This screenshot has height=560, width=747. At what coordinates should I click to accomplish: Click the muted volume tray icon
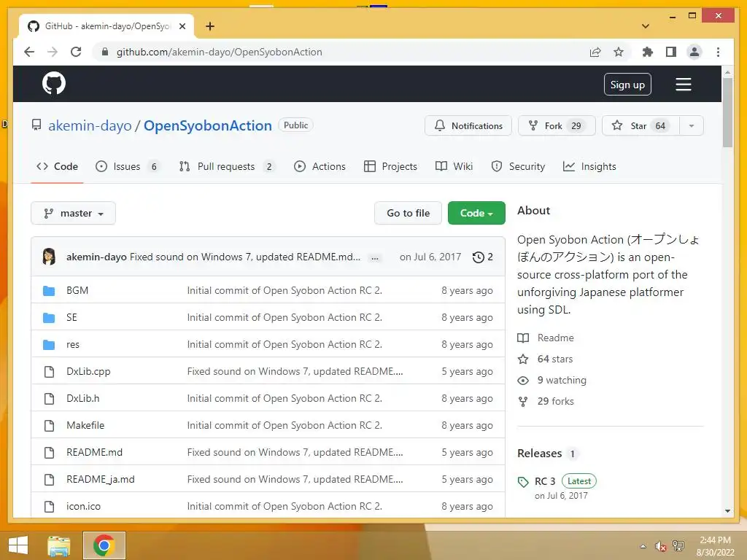tap(660, 546)
